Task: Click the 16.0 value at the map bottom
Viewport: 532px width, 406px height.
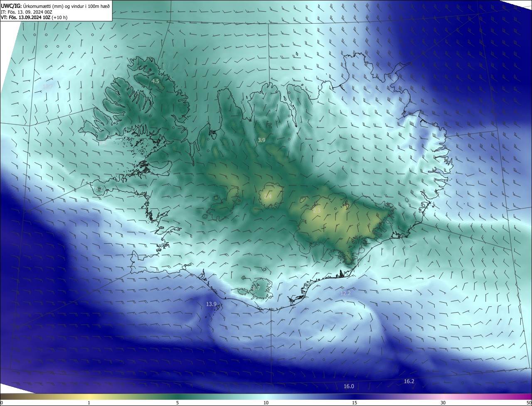Action: tap(349, 386)
